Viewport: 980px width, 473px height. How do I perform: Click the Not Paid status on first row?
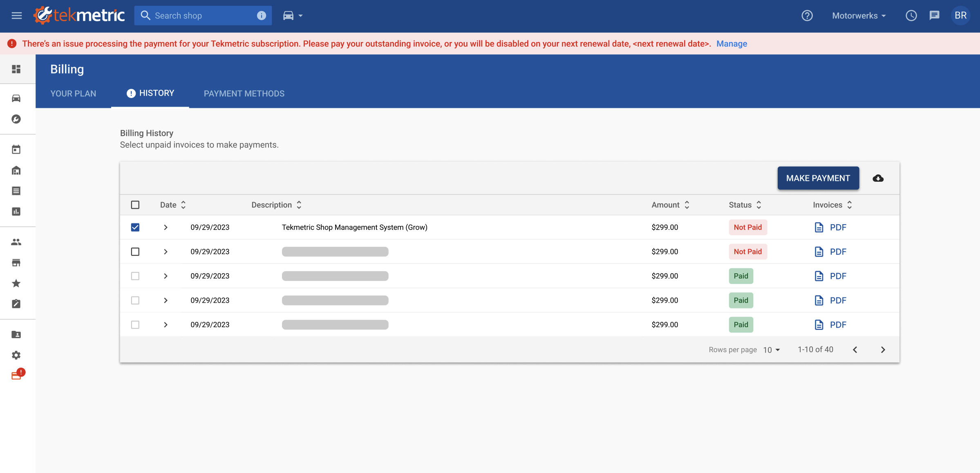point(748,227)
